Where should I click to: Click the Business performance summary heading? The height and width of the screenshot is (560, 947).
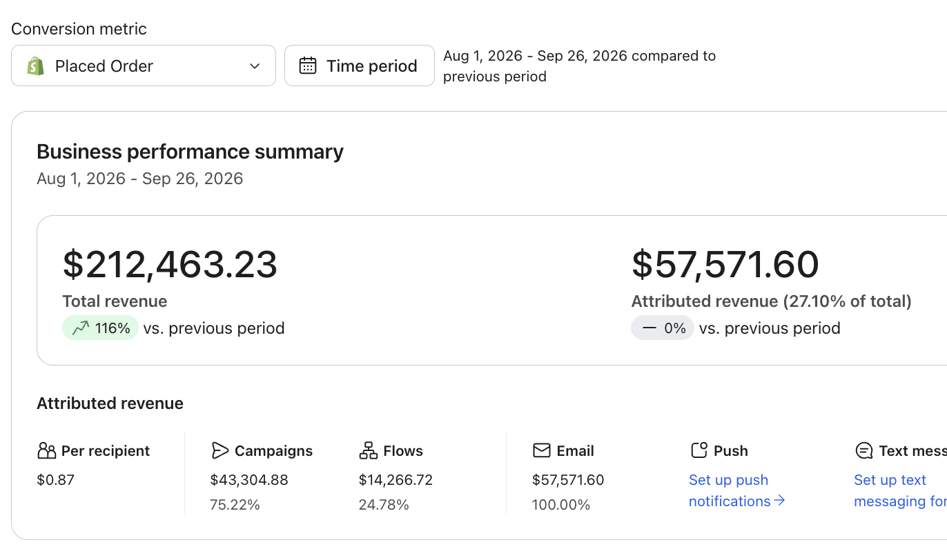(x=190, y=152)
